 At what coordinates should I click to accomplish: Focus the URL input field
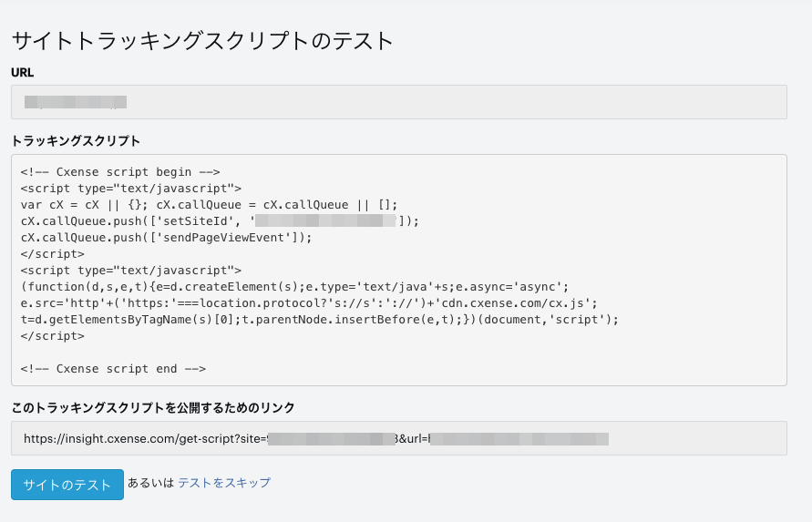(x=399, y=102)
